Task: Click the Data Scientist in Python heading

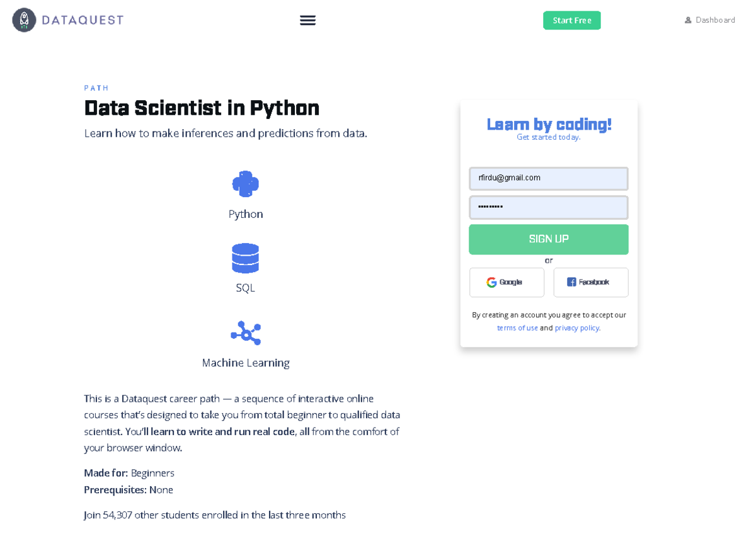Action: (202, 108)
